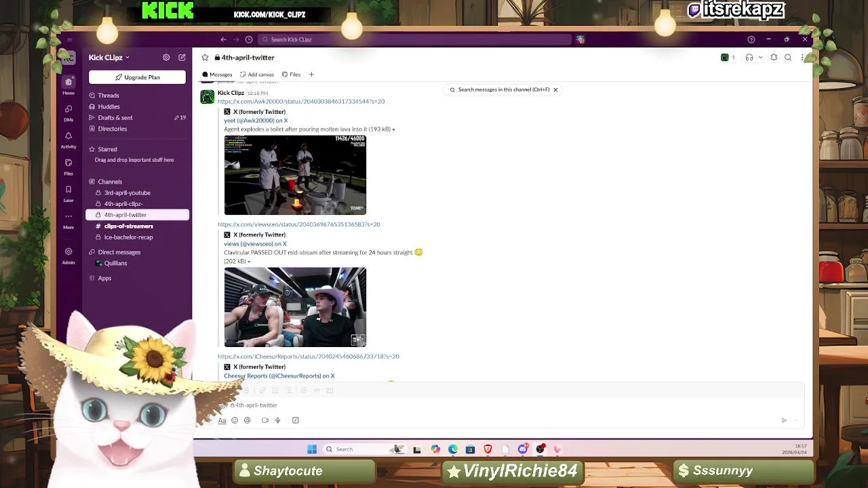Add a new tab with plus icon
This screenshot has width=868, height=488.
pos(311,75)
